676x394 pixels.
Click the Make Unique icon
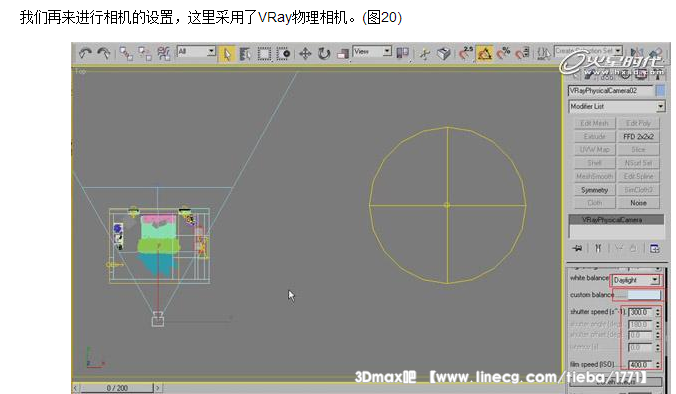[x=619, y=248]
